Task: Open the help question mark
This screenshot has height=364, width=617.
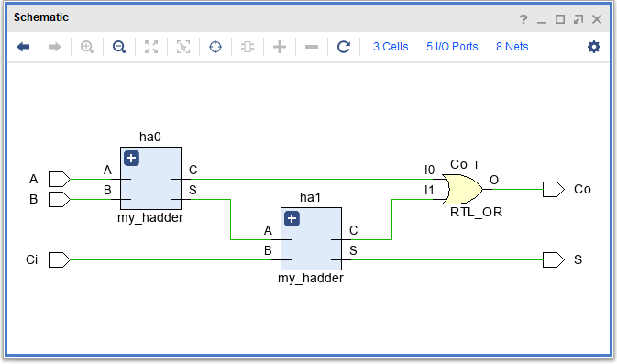Action: coord(523,19)
